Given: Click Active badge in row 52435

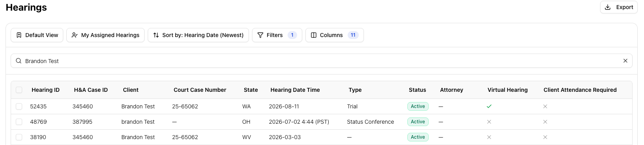Looking at the screenshot, I should 418,106.
